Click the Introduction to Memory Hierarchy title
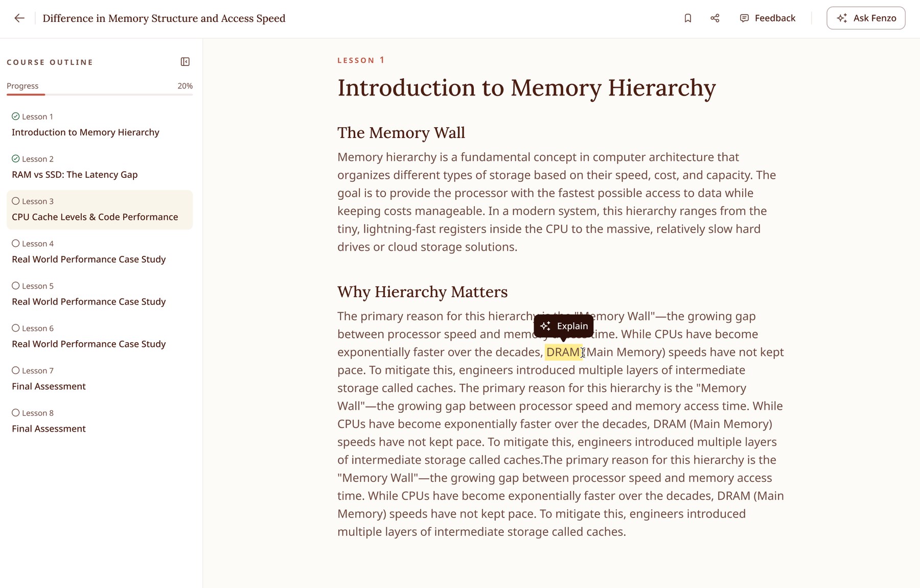920x588 pixels. pyautogui.click(x=526, y=88)
